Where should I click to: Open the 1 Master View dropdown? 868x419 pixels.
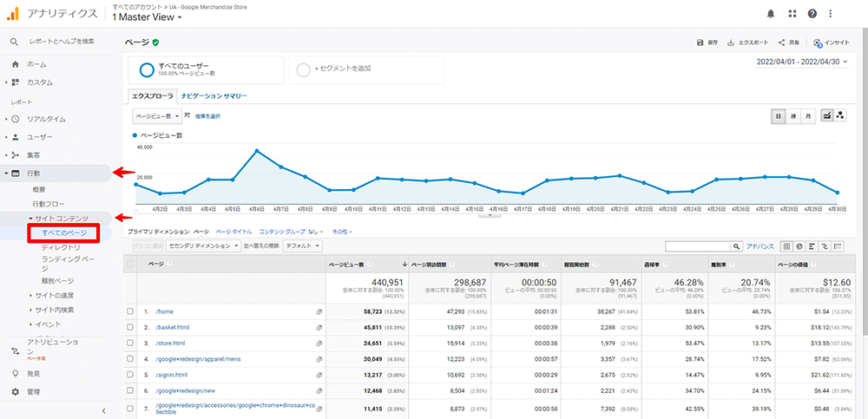(x=148, y=17)
